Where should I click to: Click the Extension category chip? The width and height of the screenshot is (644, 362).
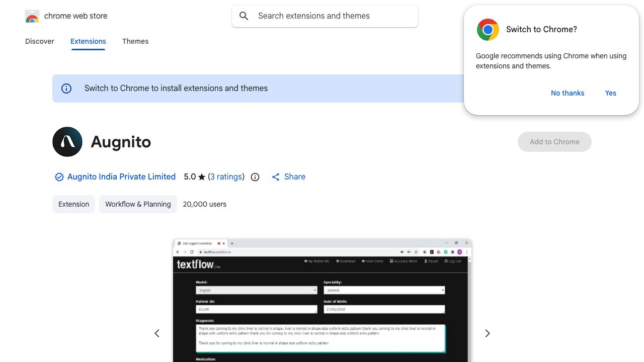point(73,204)
